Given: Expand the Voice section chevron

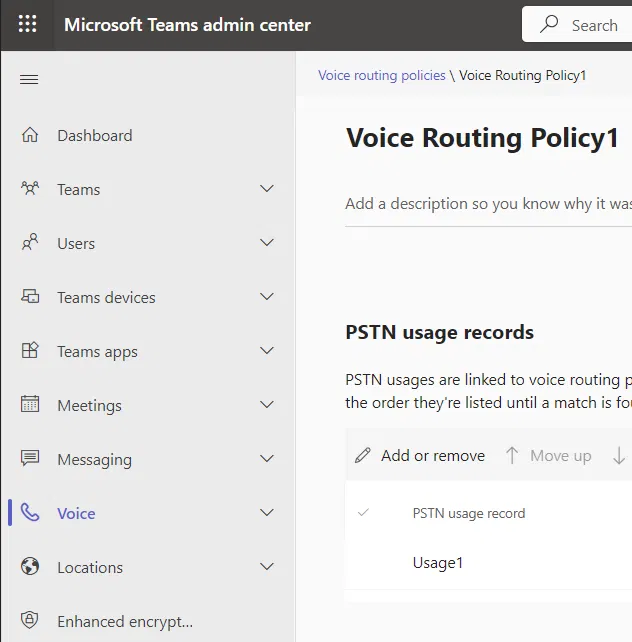Looking at the screenshot, I should click(x=267, y=513).
